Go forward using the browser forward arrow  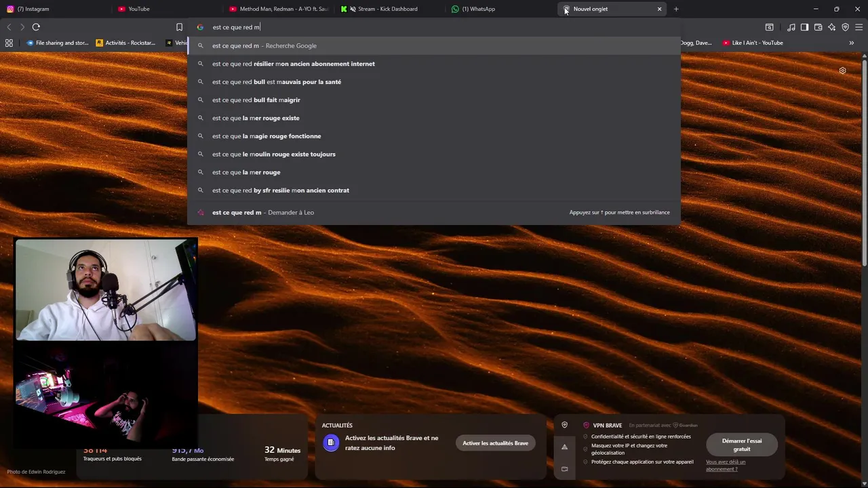click(x=22, y=27)
